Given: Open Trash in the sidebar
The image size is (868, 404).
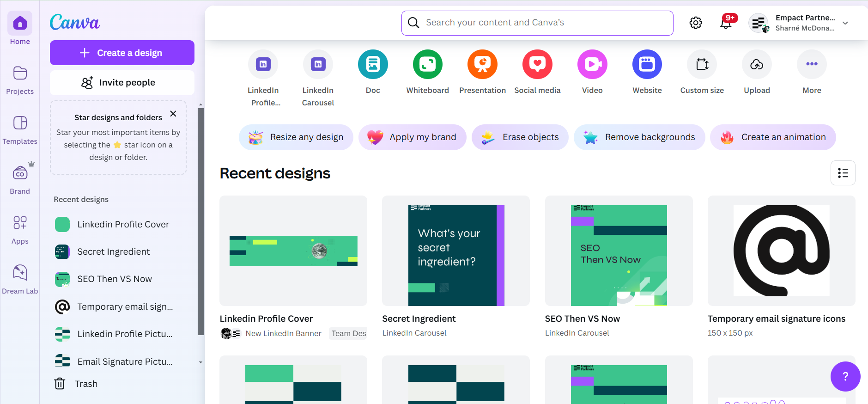Looking at the screenshot, I should pos(76,384).
